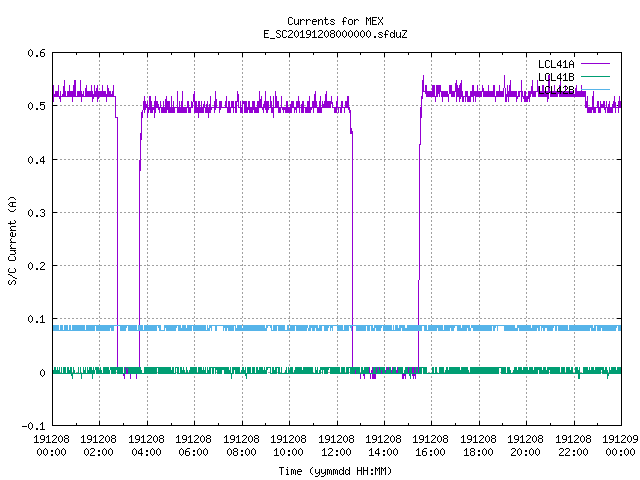The height and width of the screenshot is (480, 640).
Task: Click the 191209 00:00 x-axis label
Action: click(x=620, y=445)
